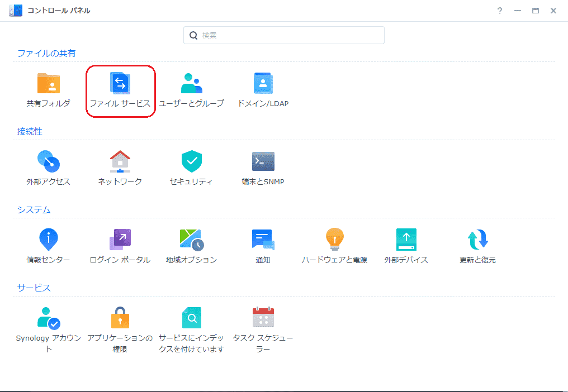Click the ファイルの共有 section heading
The height and width of the screenshot is (392, 568).
click(46, 53)
